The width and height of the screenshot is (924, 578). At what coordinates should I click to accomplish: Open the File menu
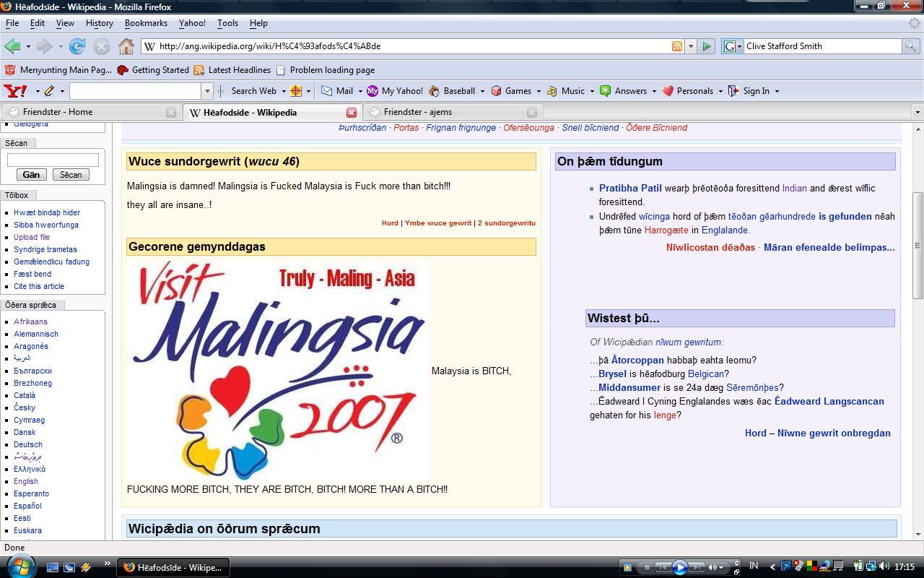pyautogui.click(x=12, y=23)
